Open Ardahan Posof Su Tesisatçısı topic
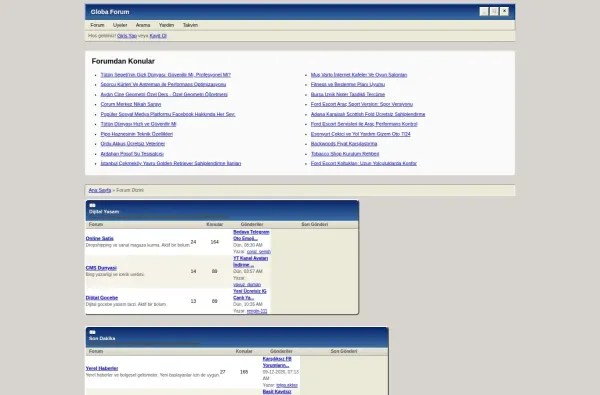Viewport: 600px width, 395px height. tap(132, 153)
